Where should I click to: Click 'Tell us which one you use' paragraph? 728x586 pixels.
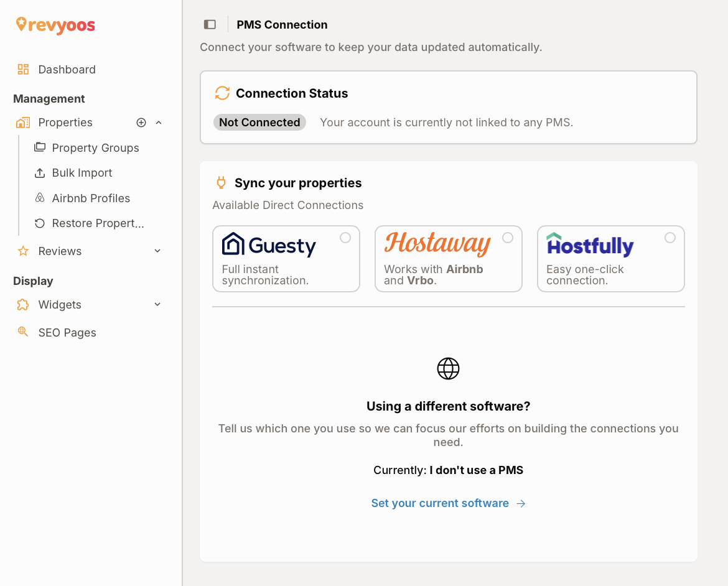pos(448,435)
